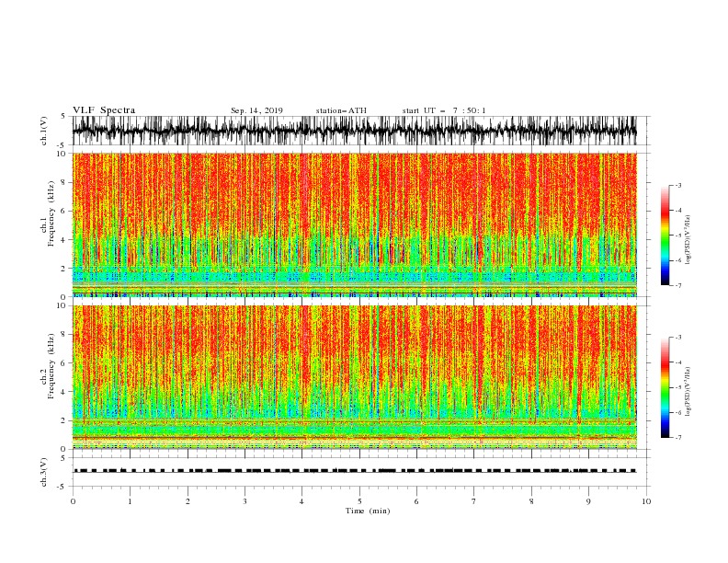Click time axis tick label "5"

[x=359, y=501]
